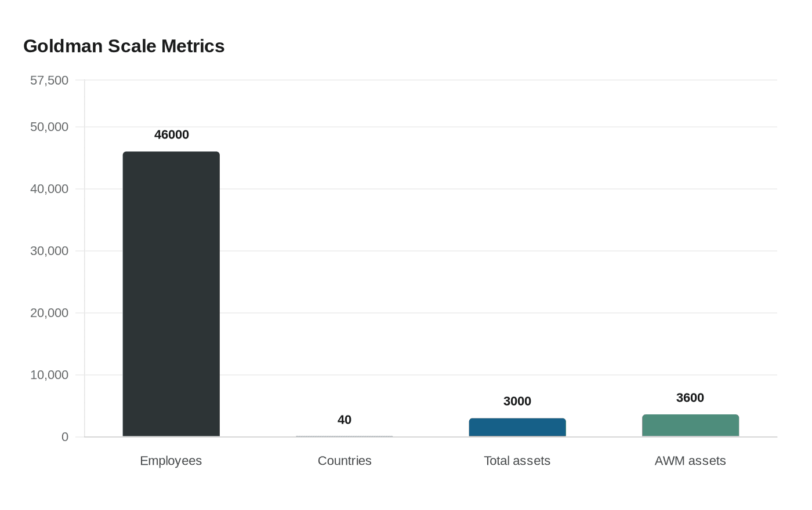
Task: Click the 50,000 y-axis tick label
Action: pos(49,126)
